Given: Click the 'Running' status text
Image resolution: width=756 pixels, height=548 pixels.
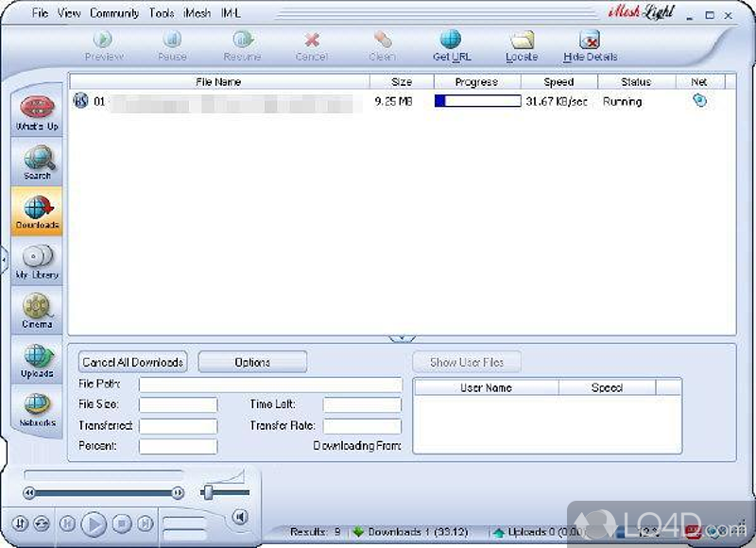Looking at the screenshot, I should pos(623,101).
